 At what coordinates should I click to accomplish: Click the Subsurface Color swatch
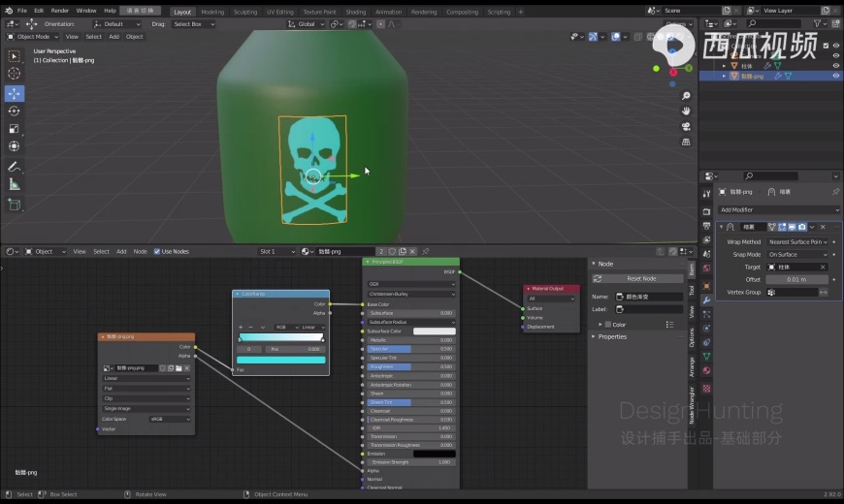pos(435,331)
